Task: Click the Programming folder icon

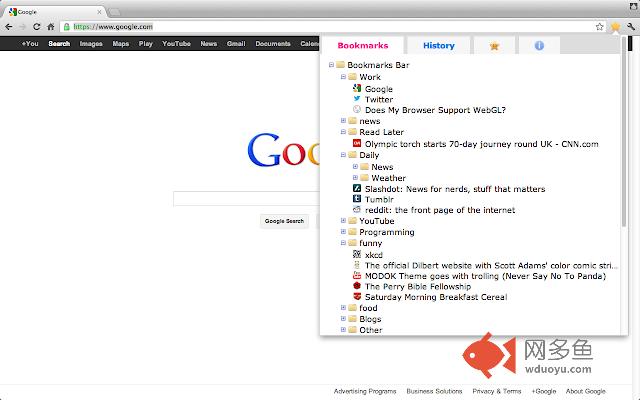Action: tap(353, 231)
